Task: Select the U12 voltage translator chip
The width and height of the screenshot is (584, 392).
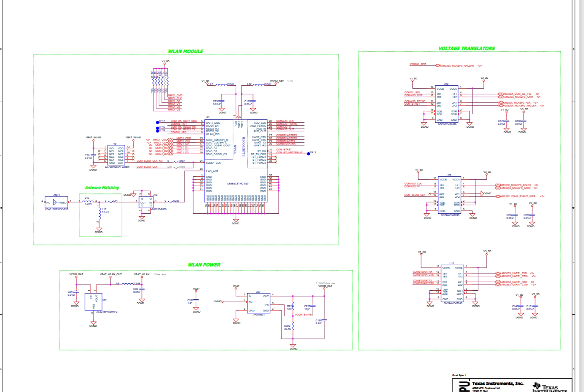Action: point(446,104)
